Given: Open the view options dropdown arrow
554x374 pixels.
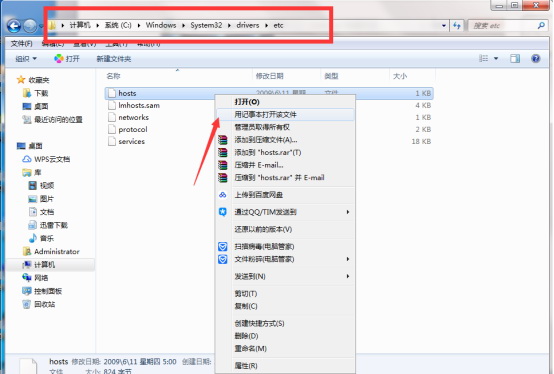Looking at the screenshot, I should point(496,59).
